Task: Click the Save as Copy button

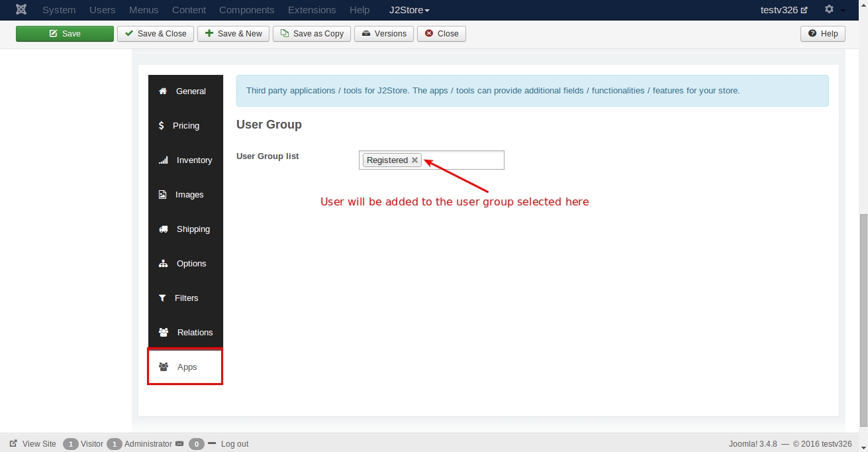Action: [x=311, y=34]
